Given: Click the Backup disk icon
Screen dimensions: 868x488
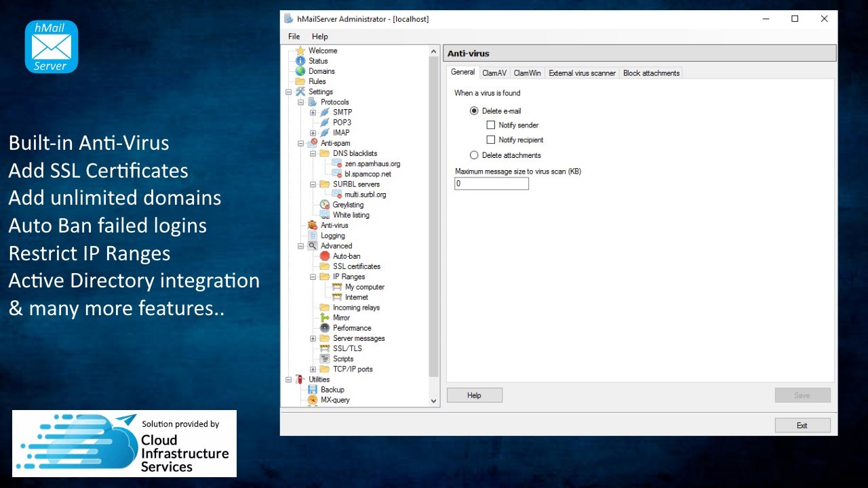Looking at the screenshot, I should pos(313,390).
